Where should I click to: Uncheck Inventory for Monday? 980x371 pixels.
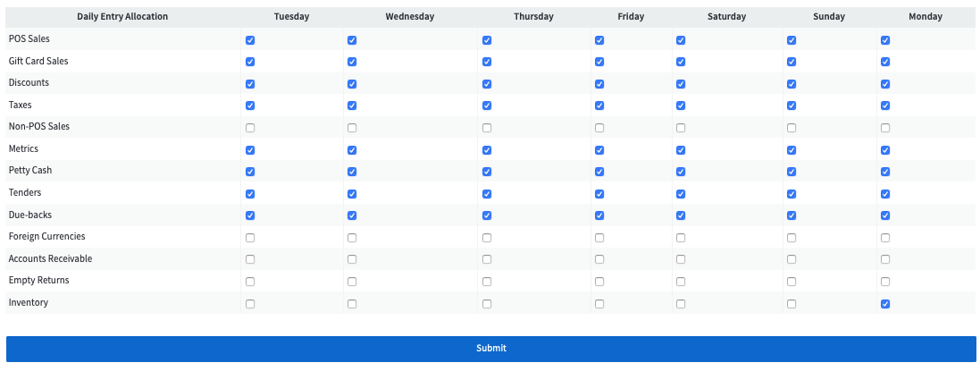(885, 304)
